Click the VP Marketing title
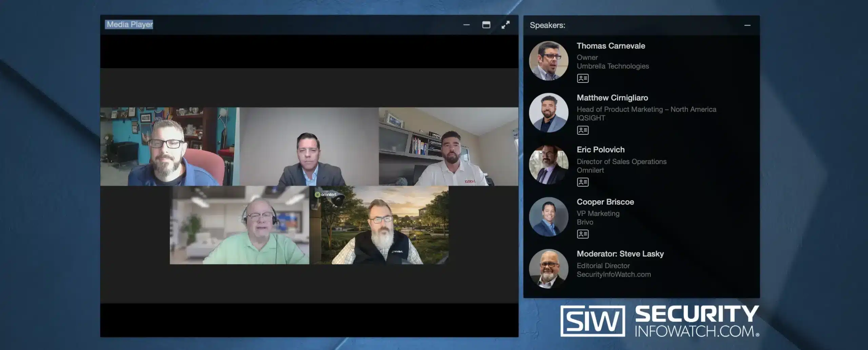Screen dimensions: 868x350 pyautogui.click(x=598, y=214)
